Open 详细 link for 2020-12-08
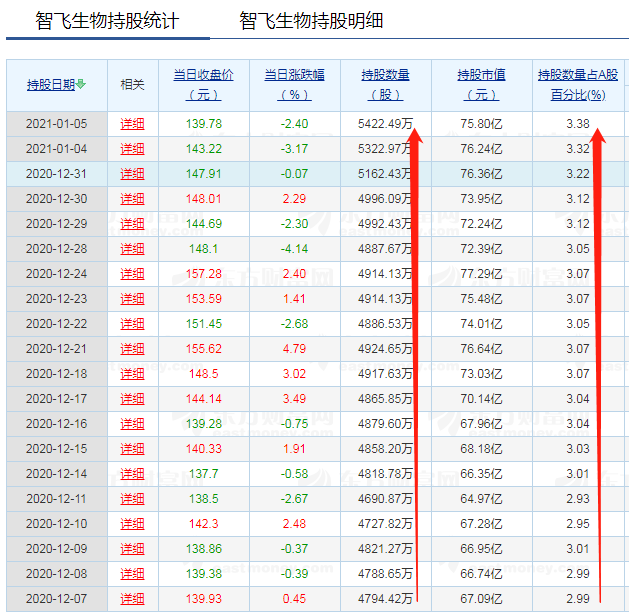Image resolution: width=629 pixels, height=616 pixels. [x=132, y=574]
